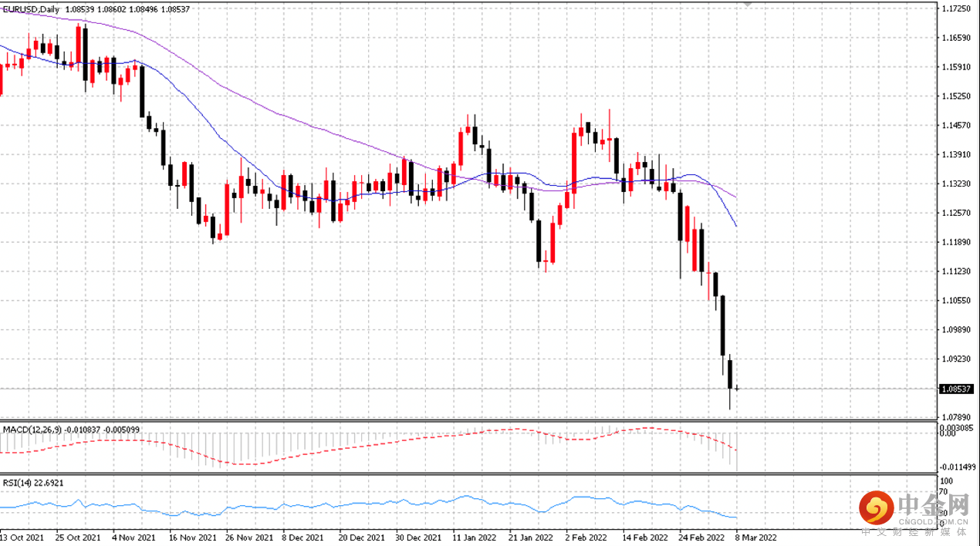The width and height of the screenshot is (980, 546).
Task: Click the 1.09890 price axis label
Action: pos(956,330)
